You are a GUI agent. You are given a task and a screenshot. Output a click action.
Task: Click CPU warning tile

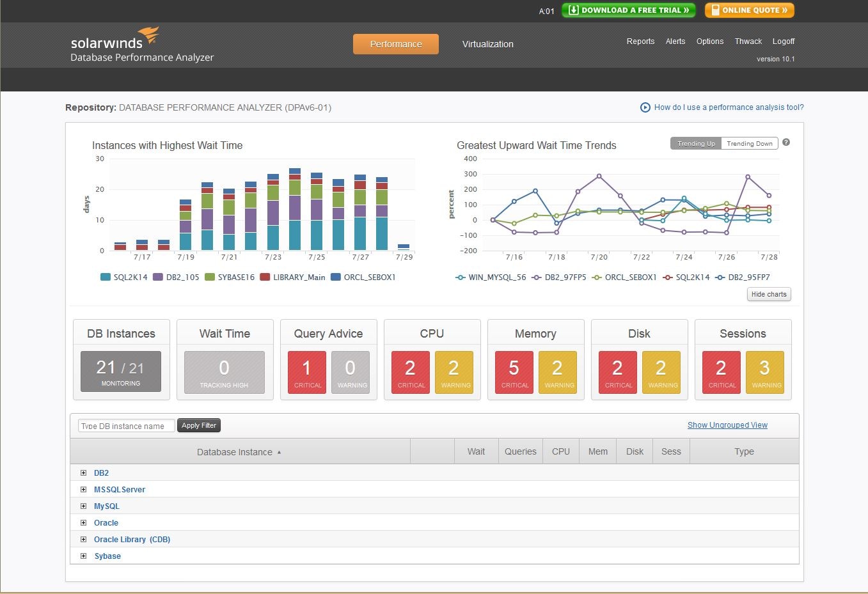tap(454, 371)
